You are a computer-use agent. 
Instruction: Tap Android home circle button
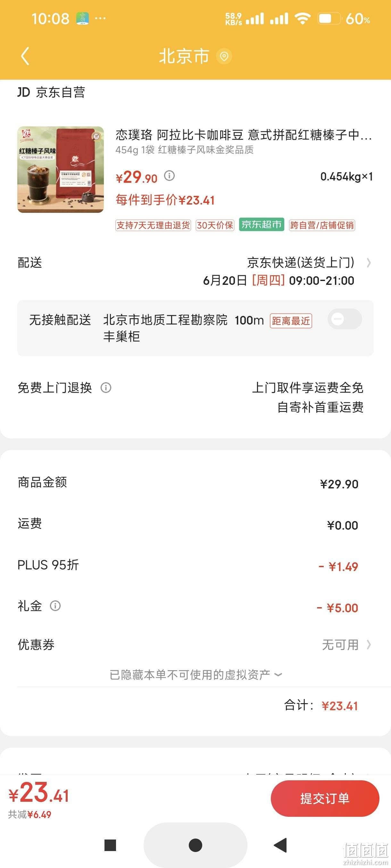click(195, 845)
